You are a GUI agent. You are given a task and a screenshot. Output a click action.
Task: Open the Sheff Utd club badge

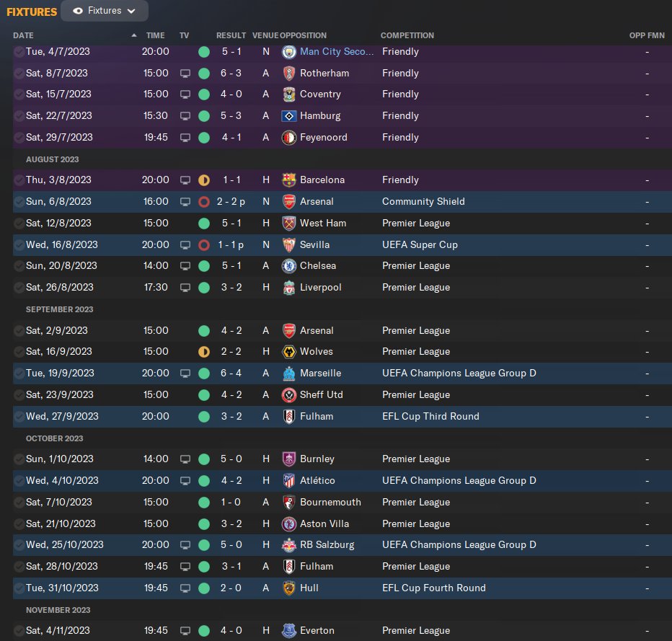(289, 394)
